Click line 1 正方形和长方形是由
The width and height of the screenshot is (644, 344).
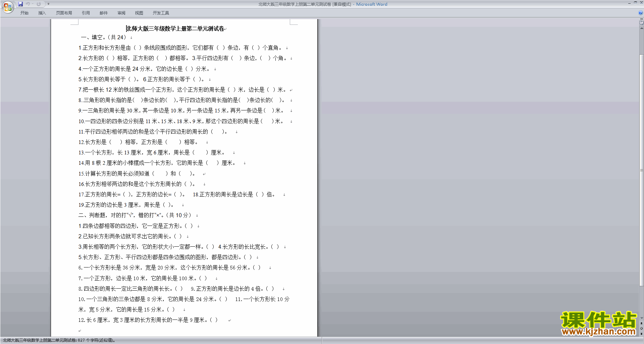point(181,48)
